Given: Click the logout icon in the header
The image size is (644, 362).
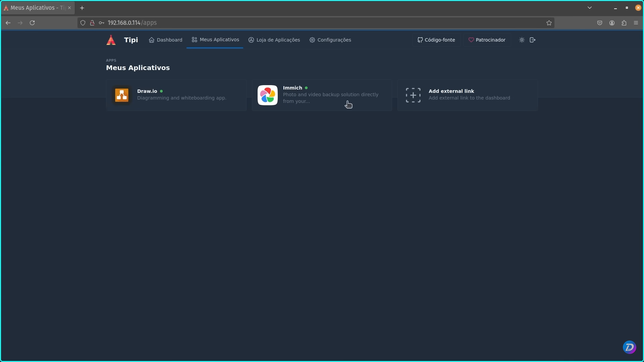Looking at the screenshot, I should tap(533, 40).
